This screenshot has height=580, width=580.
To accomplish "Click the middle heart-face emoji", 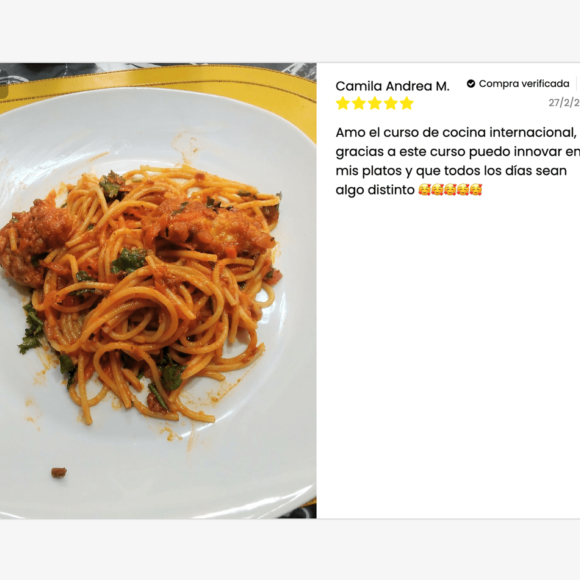I will point(450,190).
